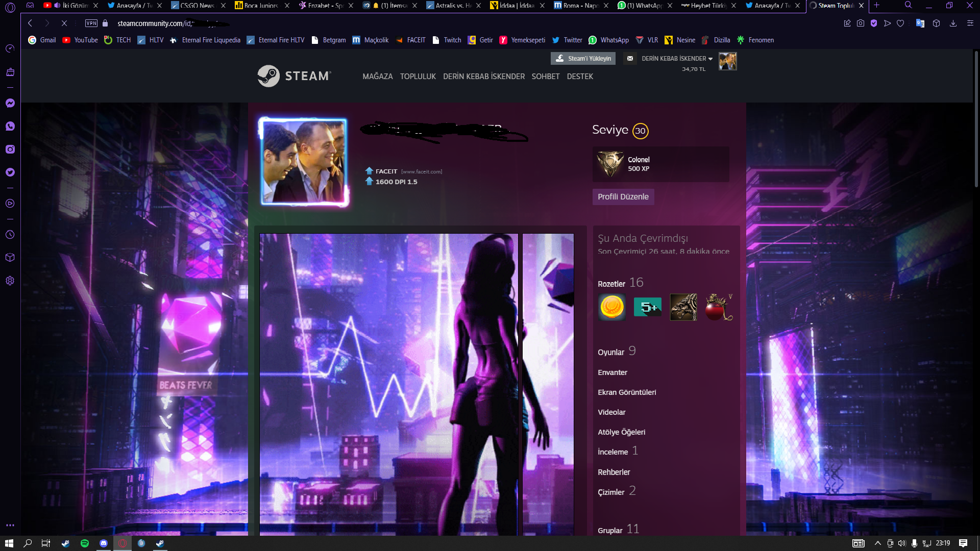Stop loading the page

click(64, 23)
